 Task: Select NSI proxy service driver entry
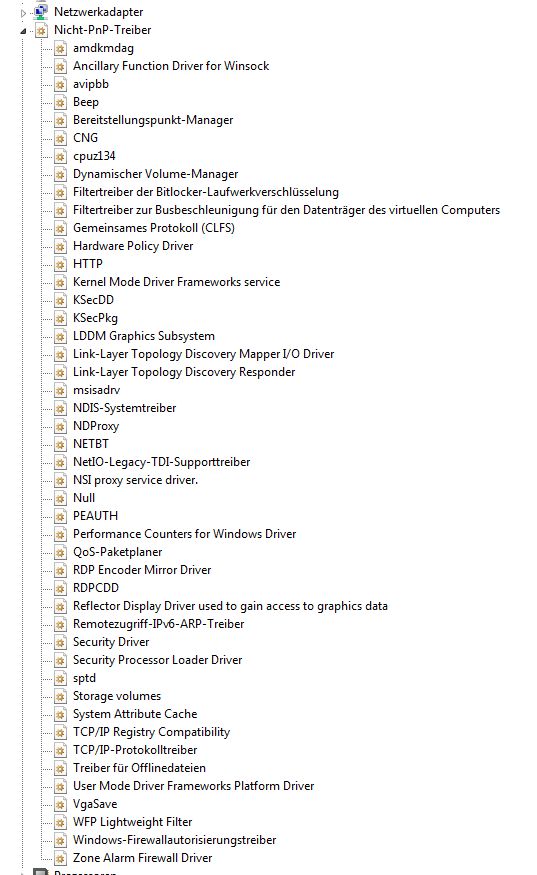tap(135, 480)
